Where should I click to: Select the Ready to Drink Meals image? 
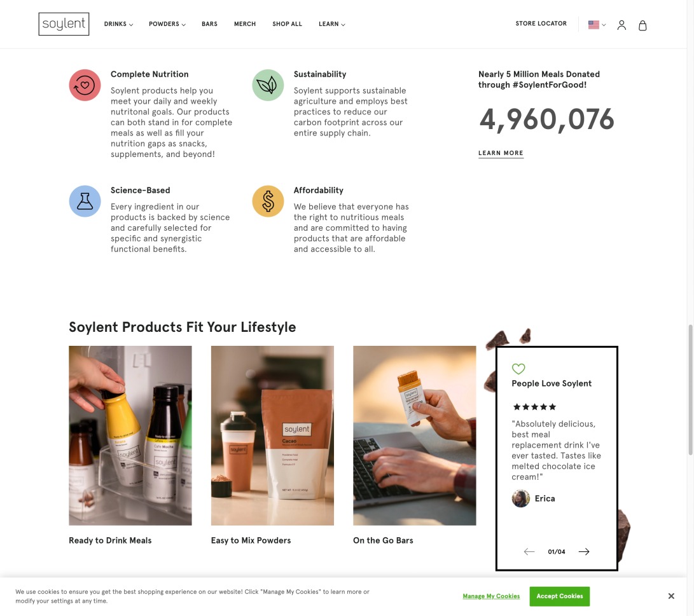click(130, 435)
